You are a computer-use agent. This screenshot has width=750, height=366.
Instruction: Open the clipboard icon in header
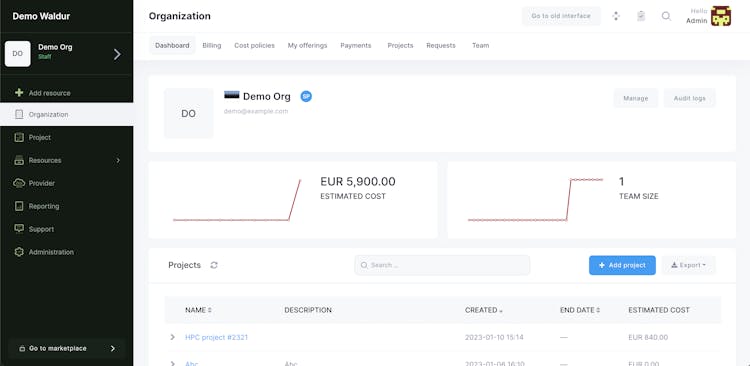click(x=641, y=16)
